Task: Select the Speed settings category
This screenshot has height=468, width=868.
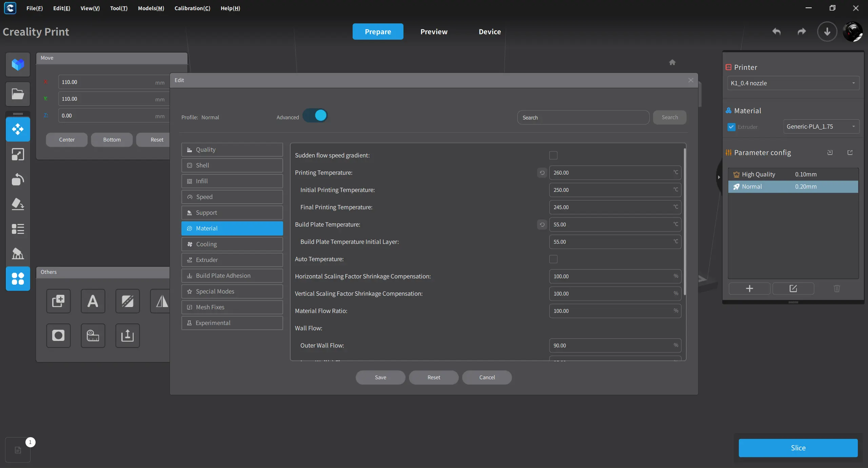Action: [x=232, y=197]
